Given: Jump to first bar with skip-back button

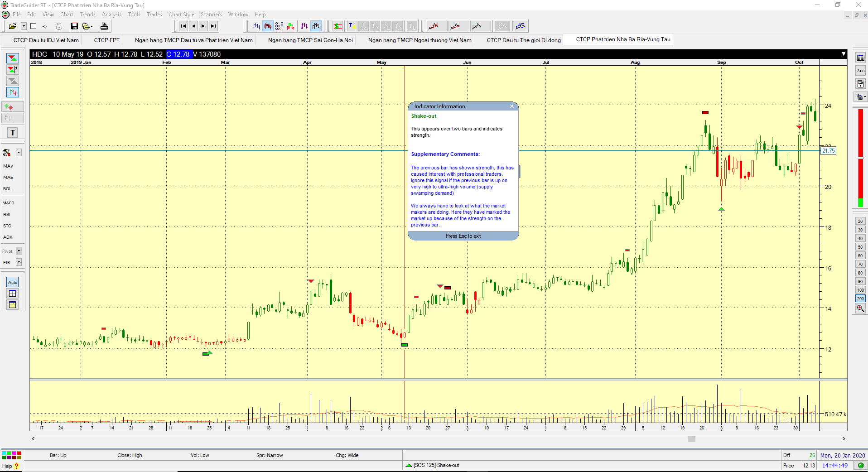Looking at the screenshot, I should pyautogui.click(x=183, y=26).
